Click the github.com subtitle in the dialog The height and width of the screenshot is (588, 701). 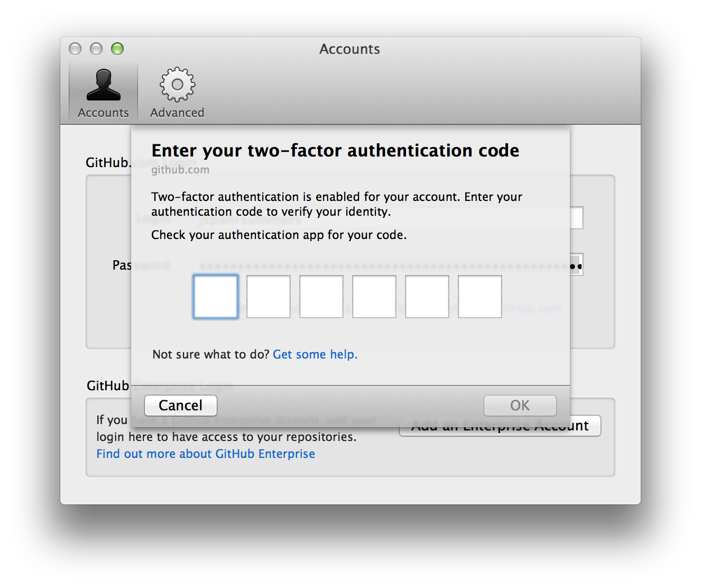[x=180, y=169]
